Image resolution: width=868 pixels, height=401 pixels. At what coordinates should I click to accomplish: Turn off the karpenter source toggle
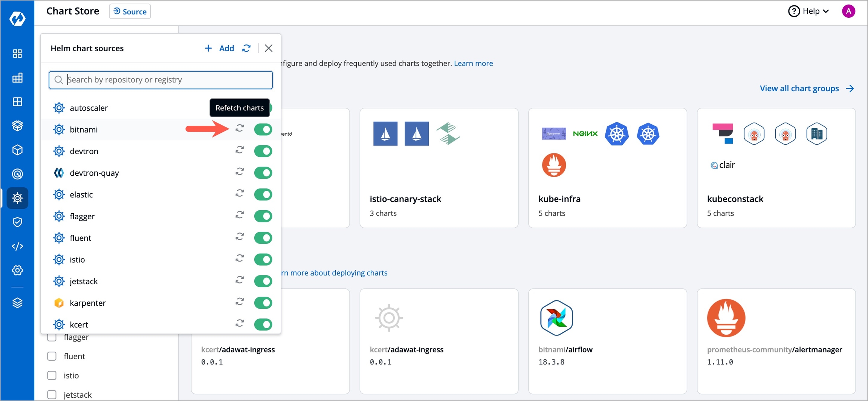click(x=263, y=303)
